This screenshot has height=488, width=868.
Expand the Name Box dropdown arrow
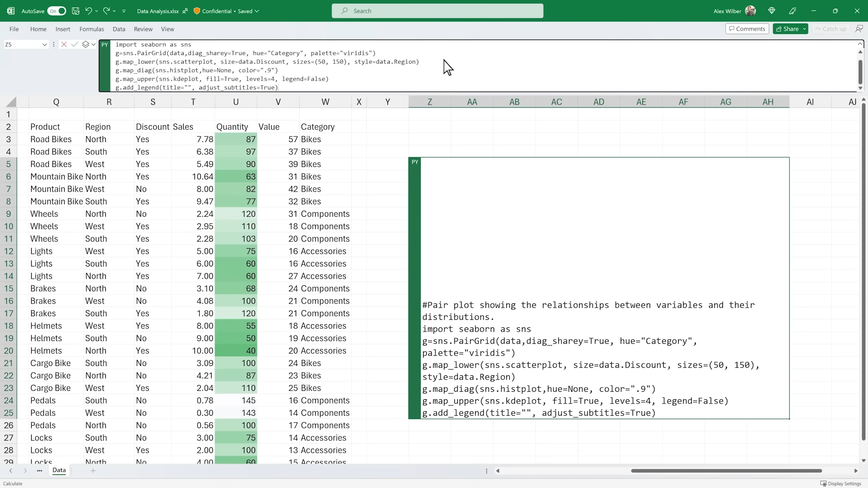44,44
